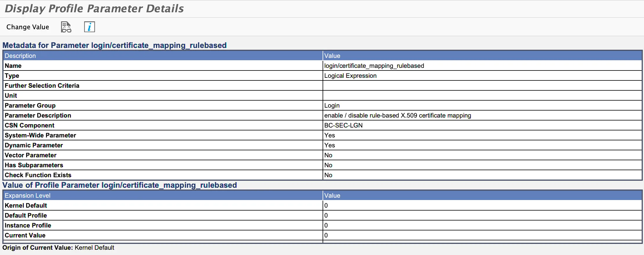Image resolution: width=644 pixels, height=255 pixels.
Task: Click the Dynamic Parameter row label
Action: (34, 145)
